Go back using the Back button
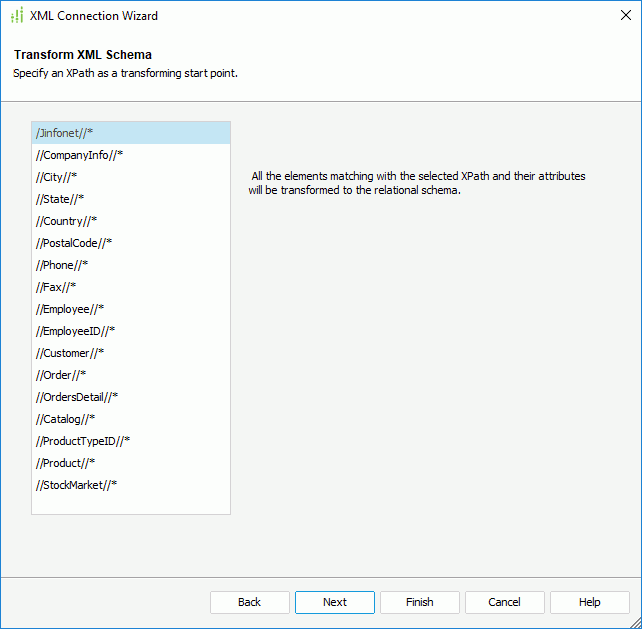 (x=250, y=602)
